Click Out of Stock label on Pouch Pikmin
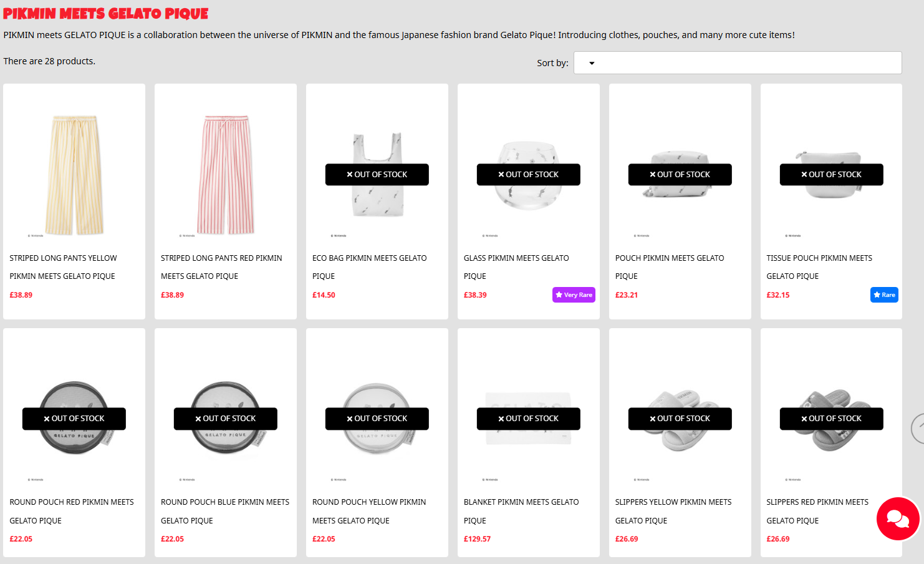924x564 pixels. (680, 175)
